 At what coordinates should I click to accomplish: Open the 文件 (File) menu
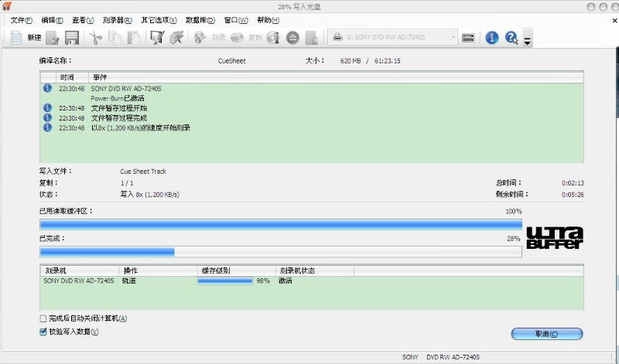point(21,19)
